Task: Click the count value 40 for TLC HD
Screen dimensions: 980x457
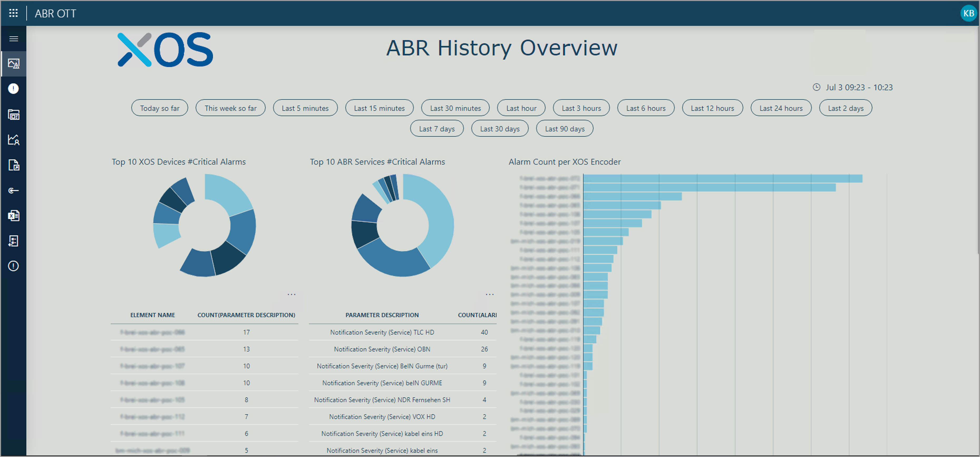Action: (x=484, y=332)
